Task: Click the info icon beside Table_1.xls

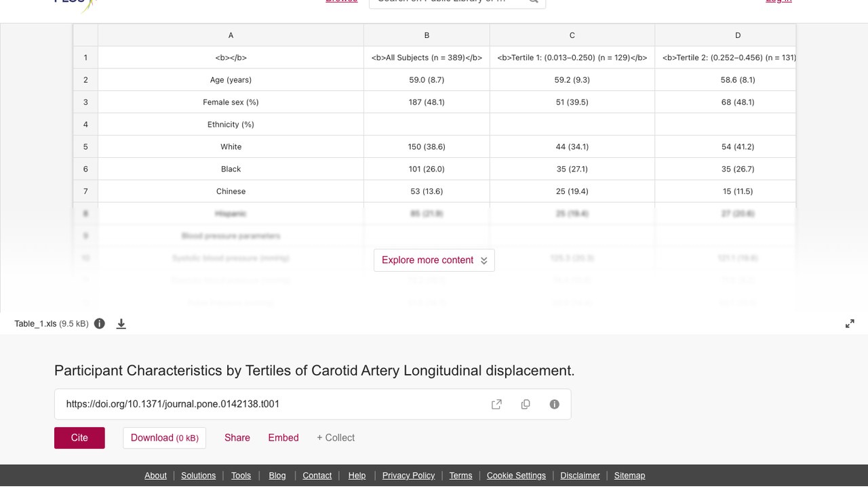Action: click(100, 323)
